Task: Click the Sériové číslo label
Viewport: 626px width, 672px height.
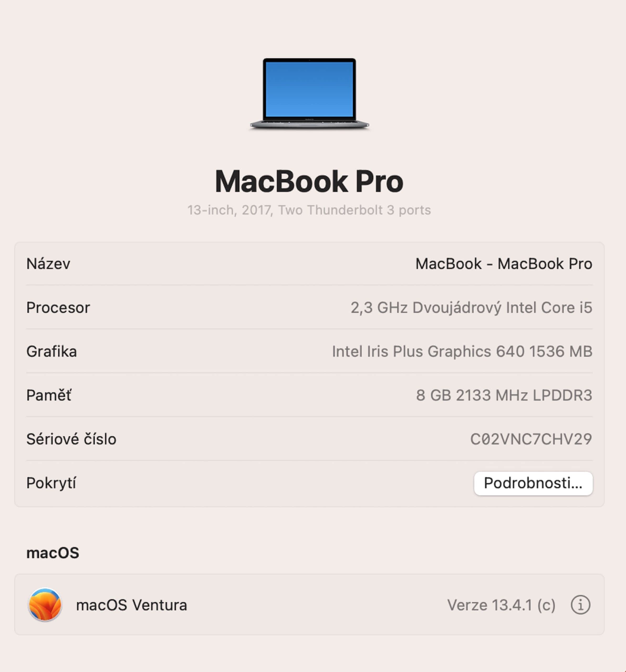Action: (71, 439)
